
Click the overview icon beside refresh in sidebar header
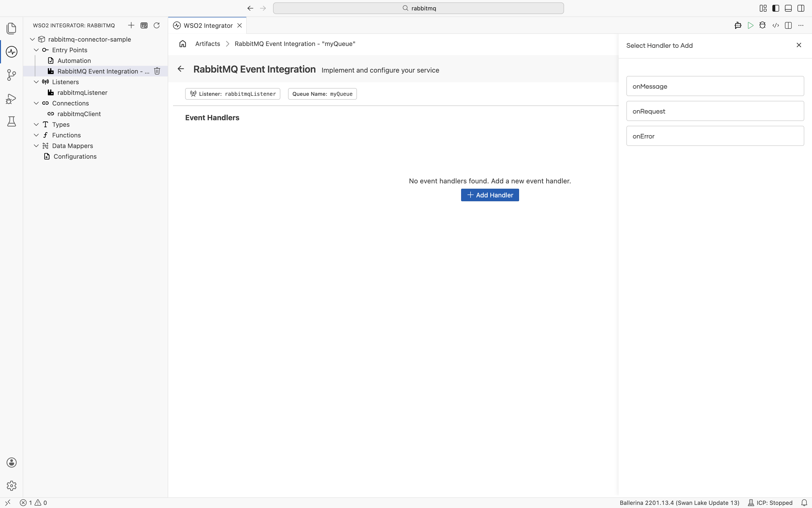(144, 25)
